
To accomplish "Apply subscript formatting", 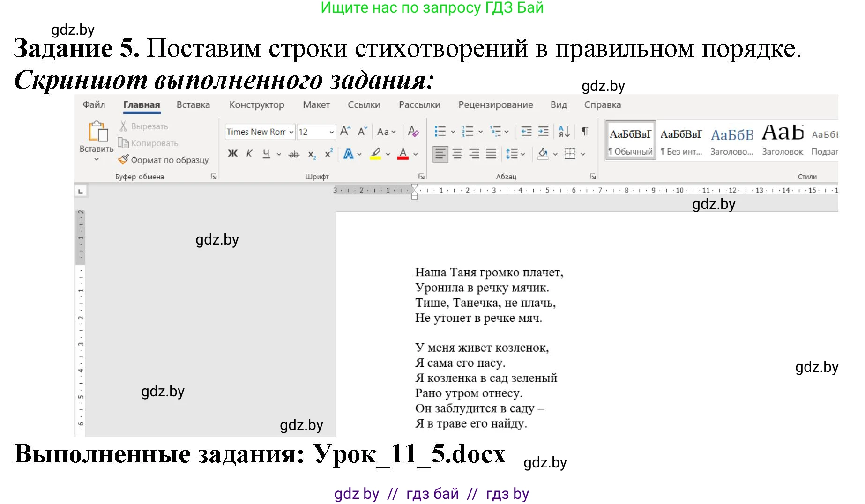I will pos(312,154).
